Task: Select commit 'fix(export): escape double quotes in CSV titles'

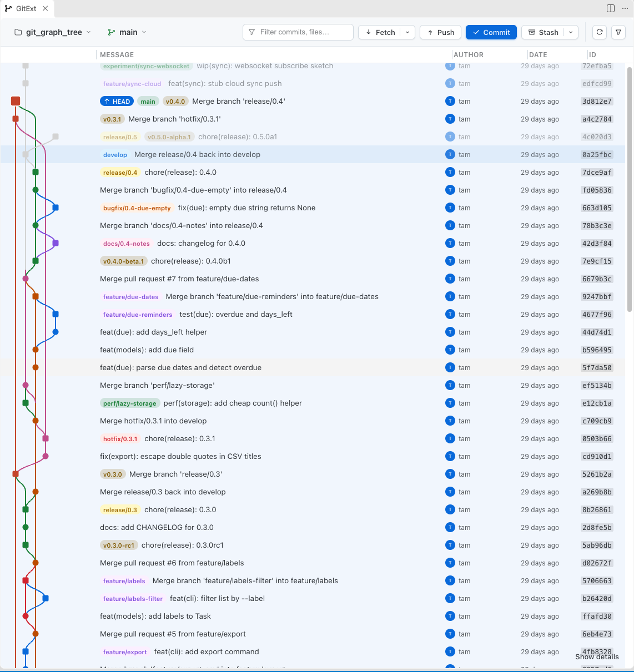Action: pyautogui.click(x=180, y=457)
